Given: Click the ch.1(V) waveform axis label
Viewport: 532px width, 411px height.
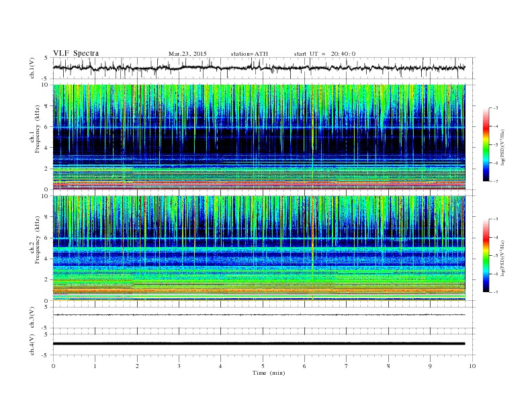Looking at the screenshot, I should (32, 68).
